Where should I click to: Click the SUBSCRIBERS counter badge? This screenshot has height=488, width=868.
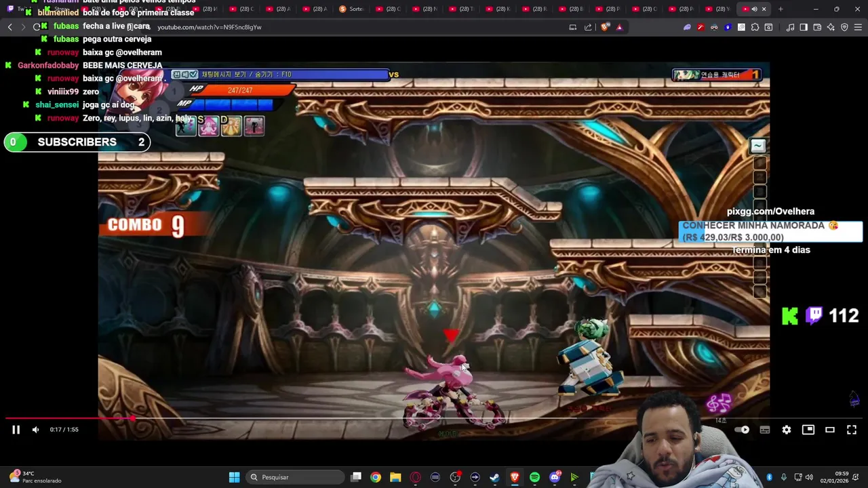pyautogui.click(x=77, y=142)
